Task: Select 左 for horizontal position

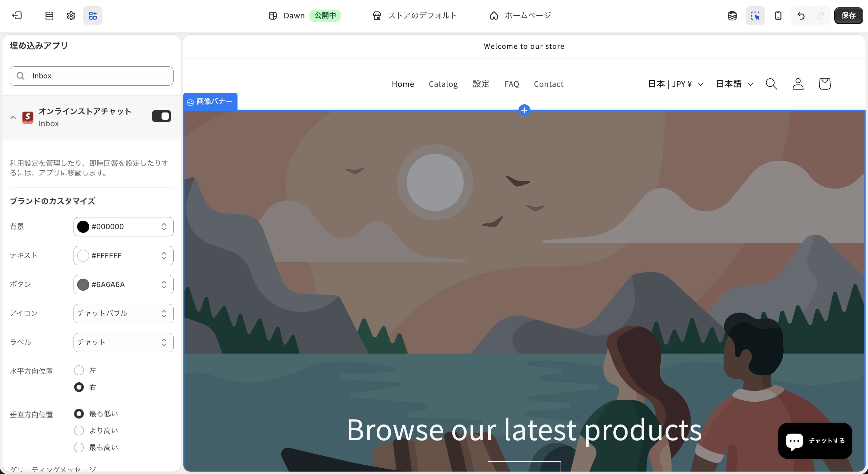Action: (79, 370)
